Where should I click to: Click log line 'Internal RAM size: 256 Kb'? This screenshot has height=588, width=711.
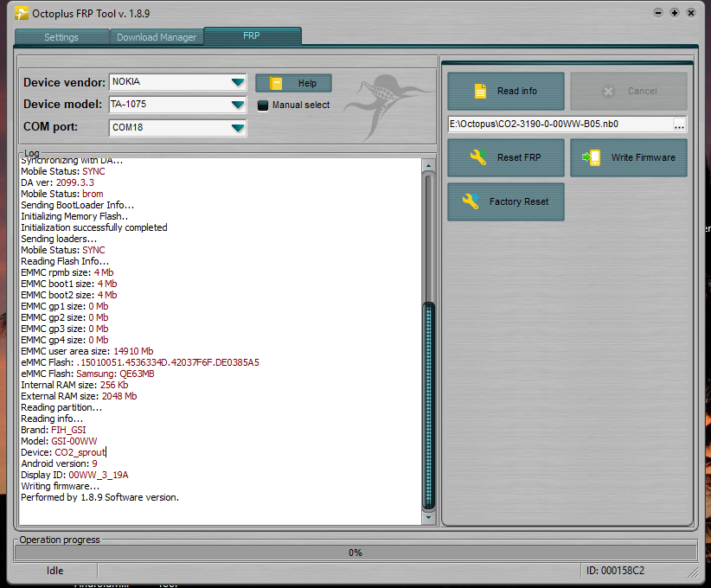coord(74,385)
